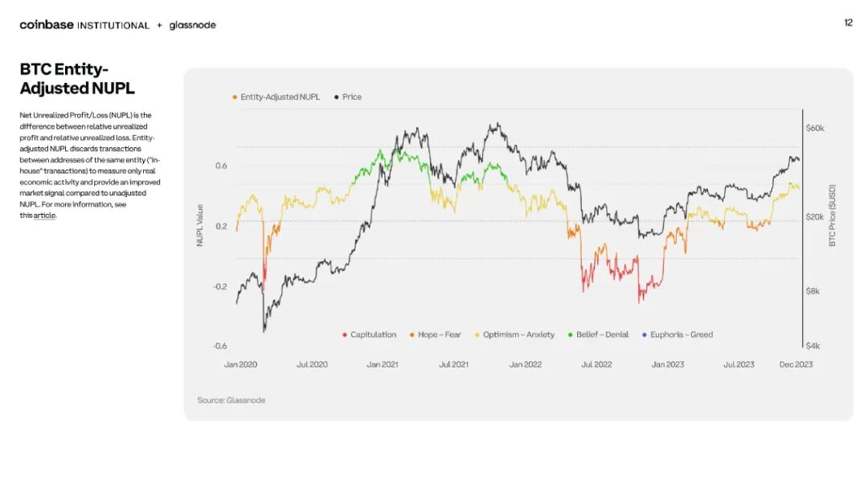This screenshot has width=868, height=489.
Task: Open the 'article' hyperlink in description
Action: tap(45, 216)
